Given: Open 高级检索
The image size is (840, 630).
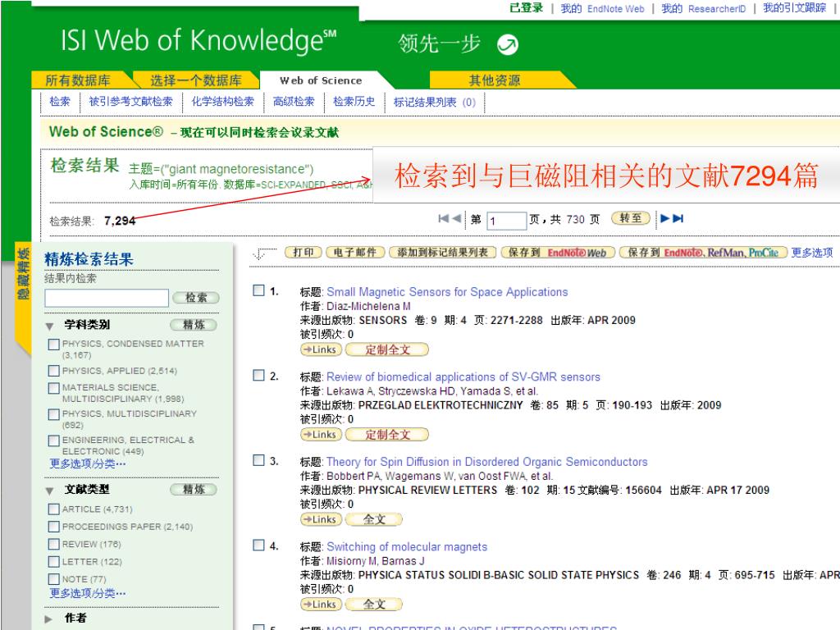Looking at the screenshot, I should pyautogui.click(x=294, y=102).
